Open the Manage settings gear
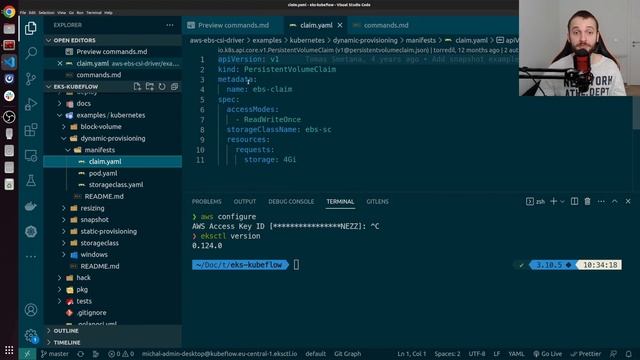Image resolution: width=640 pixels, height=360 pixels. pyautogui.click(x=31, y=336)
